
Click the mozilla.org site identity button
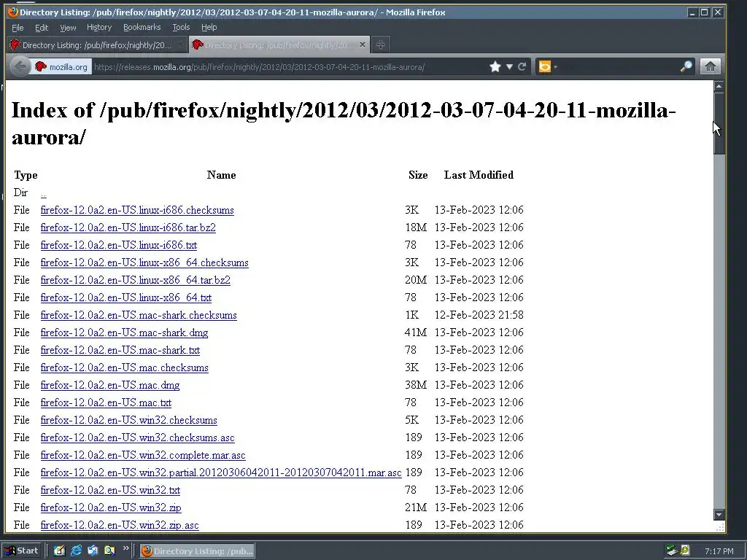pyautogui.click(x=61, y=66)
